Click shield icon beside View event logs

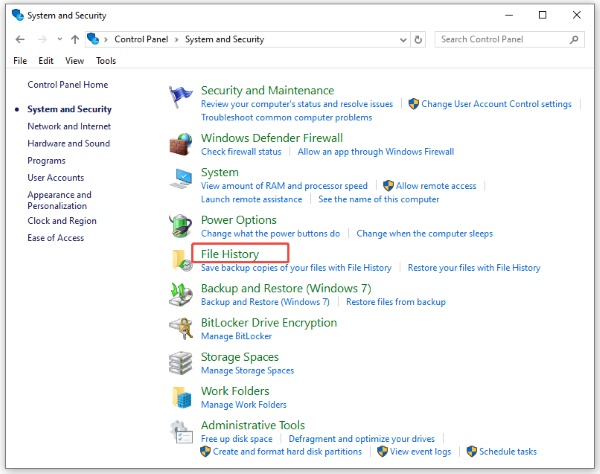(382, 451)
